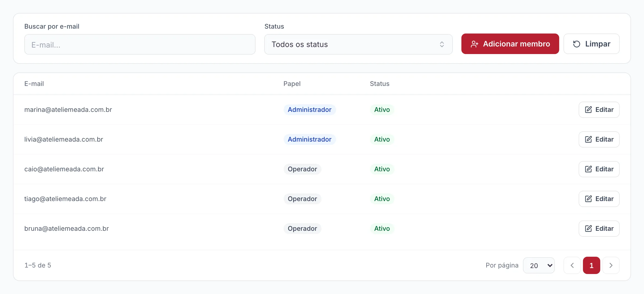Screen dimensions: 644x294
Task: Click the Status label above the filter
Action: pos(274,26)
